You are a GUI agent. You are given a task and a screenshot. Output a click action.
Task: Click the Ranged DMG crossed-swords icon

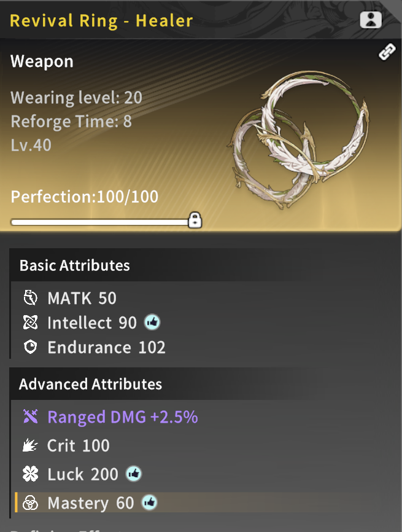31,417
